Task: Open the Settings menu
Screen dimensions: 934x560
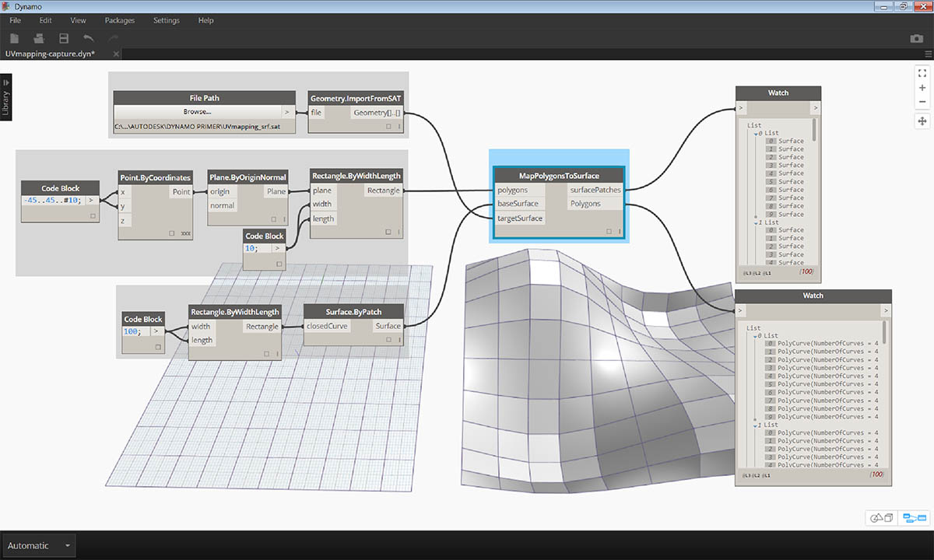Action: (x=166, y=20)
